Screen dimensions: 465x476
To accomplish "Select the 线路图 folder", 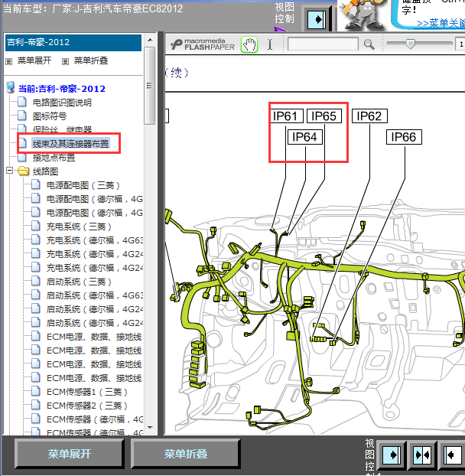I will 45,171.
